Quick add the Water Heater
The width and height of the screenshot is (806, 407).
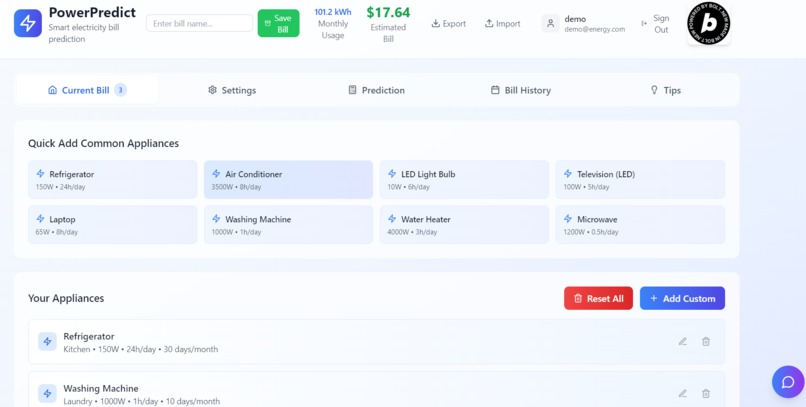pyautogui.click(x=464, y=225)
